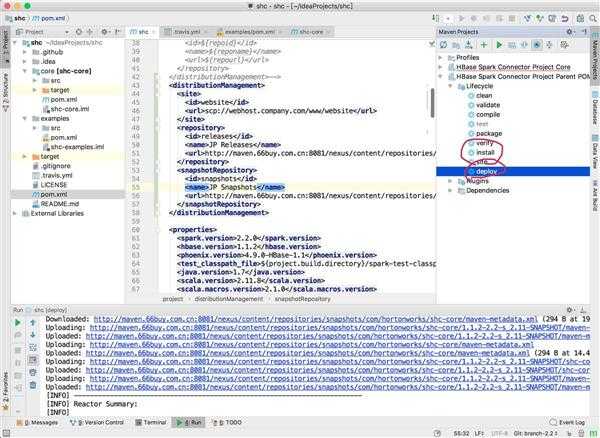Screen dimensions: 600x438
Task: Select shc editor tab
Action: tap(142, 32)
